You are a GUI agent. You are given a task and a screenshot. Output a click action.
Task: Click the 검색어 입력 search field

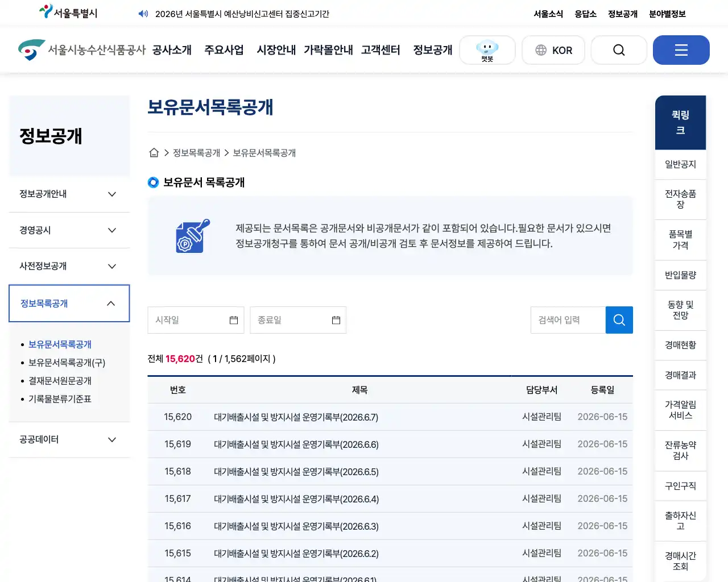pos(568,320)
